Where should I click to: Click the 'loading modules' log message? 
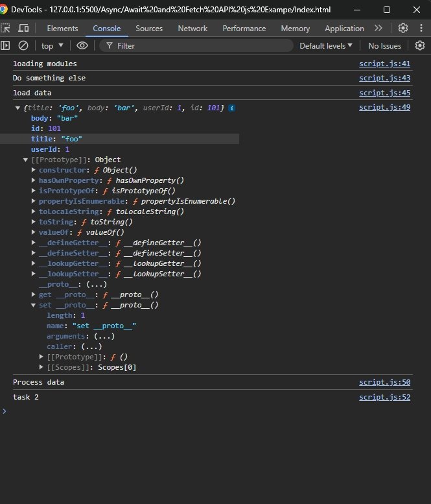(45, 64)
